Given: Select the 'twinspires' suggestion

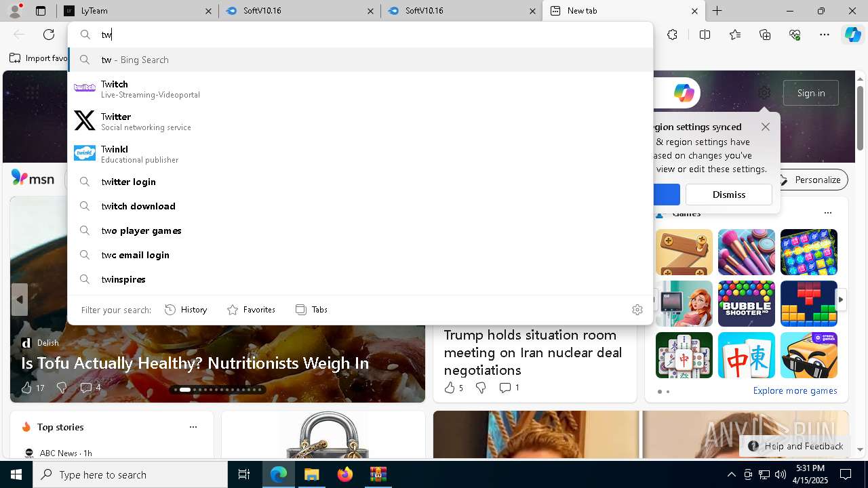Looking at the screenshot, I should (360, 279).
